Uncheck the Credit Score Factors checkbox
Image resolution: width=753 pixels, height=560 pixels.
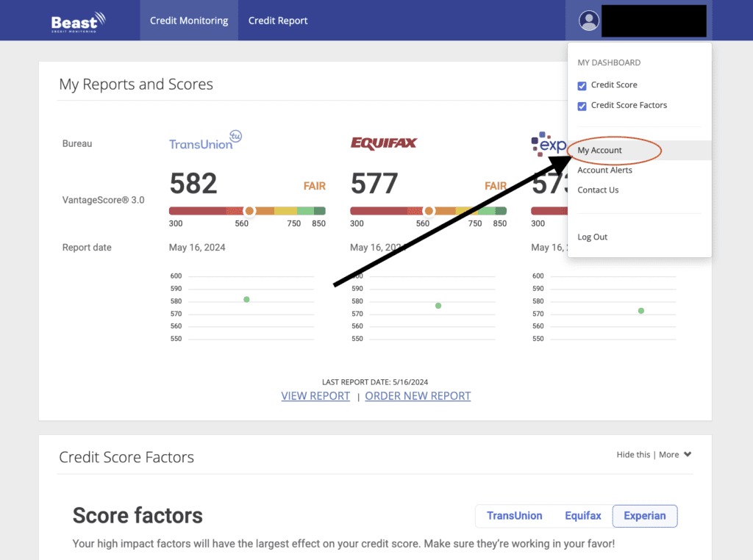coord(582,106)
